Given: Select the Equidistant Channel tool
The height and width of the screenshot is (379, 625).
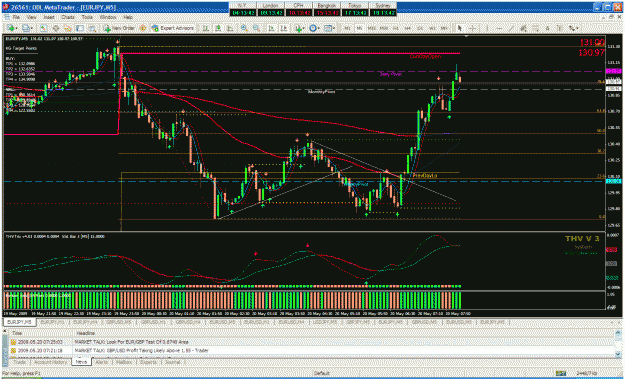Looking at the screenshot, I should coord(522,28).
